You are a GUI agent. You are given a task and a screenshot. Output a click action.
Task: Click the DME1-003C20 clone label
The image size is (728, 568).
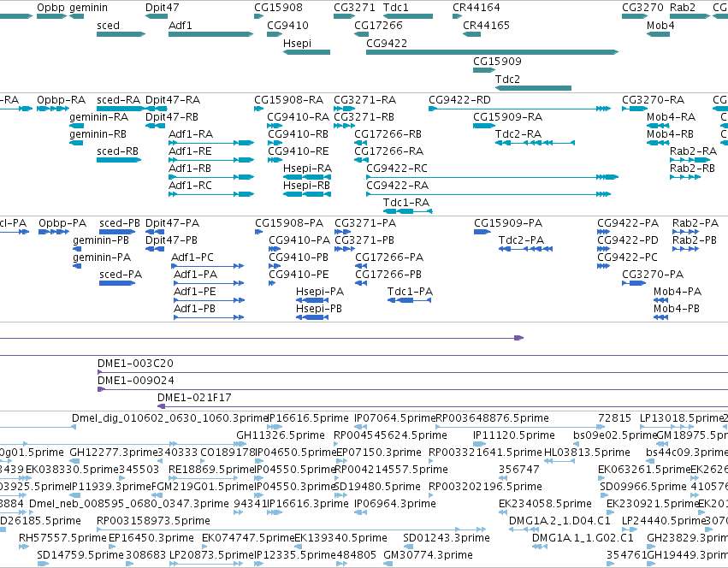tap(135, 364)
